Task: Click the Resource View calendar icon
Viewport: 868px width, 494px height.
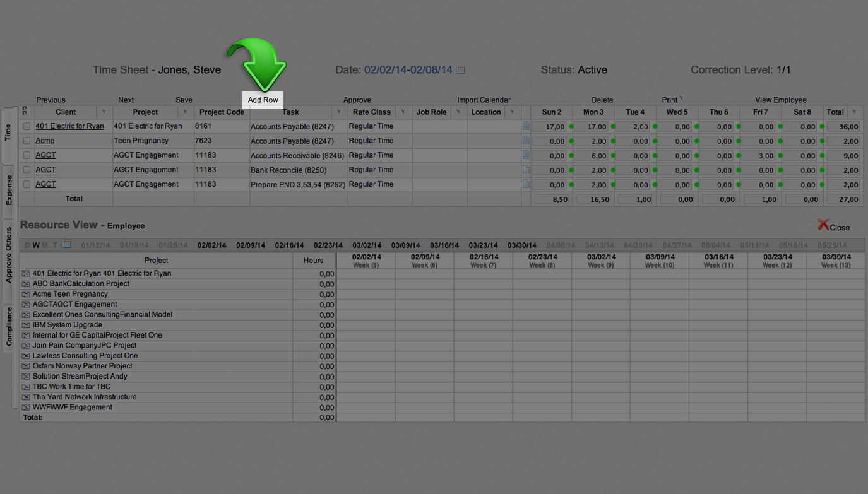Action: (66, 245)
